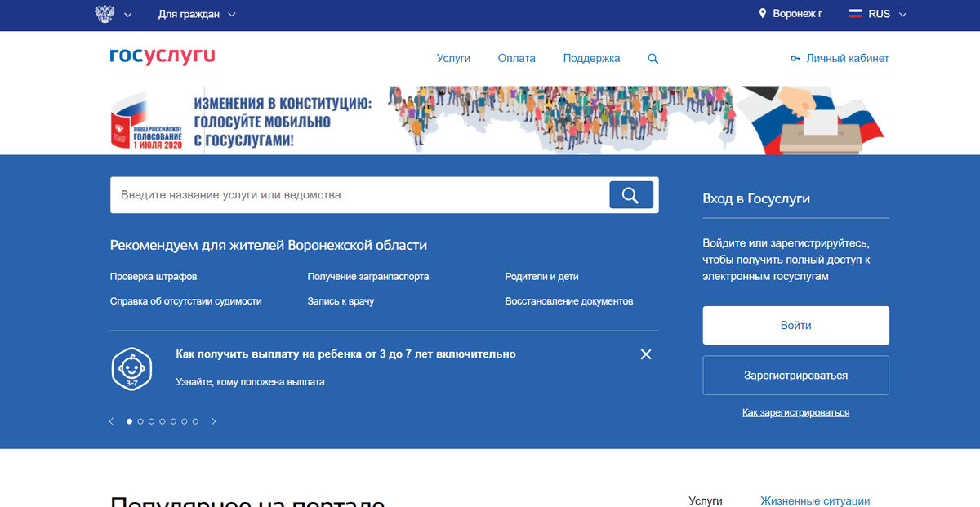Viewport: 980px width, 507px height.
Task: Go to next slide with right arrow
Action: click(x=214, y=421)
